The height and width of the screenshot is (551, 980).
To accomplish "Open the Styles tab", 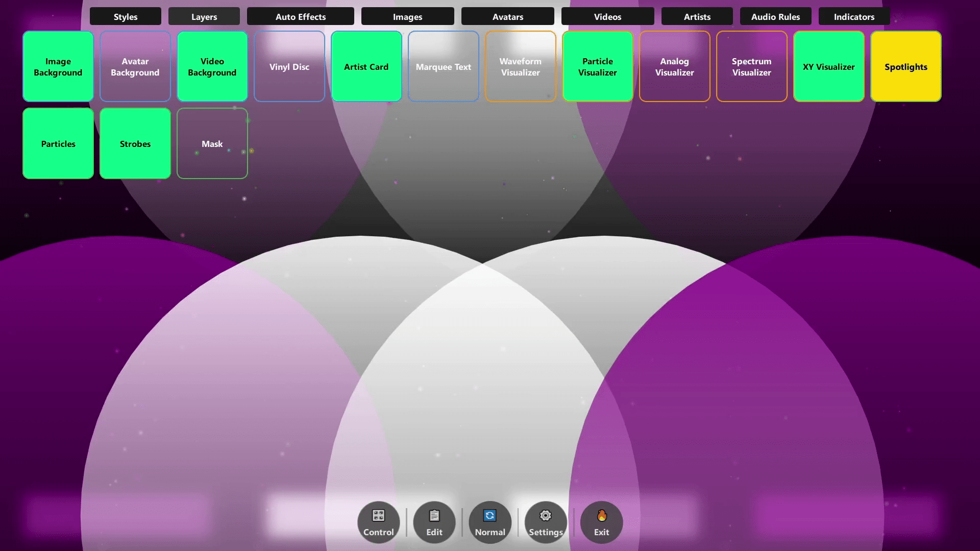I will 126,17.
